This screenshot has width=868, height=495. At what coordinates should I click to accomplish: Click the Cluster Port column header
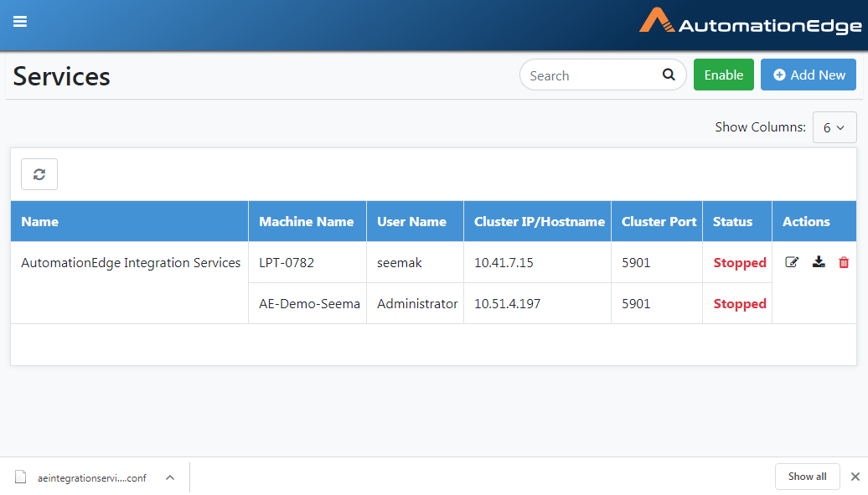[x=657, y=221]
